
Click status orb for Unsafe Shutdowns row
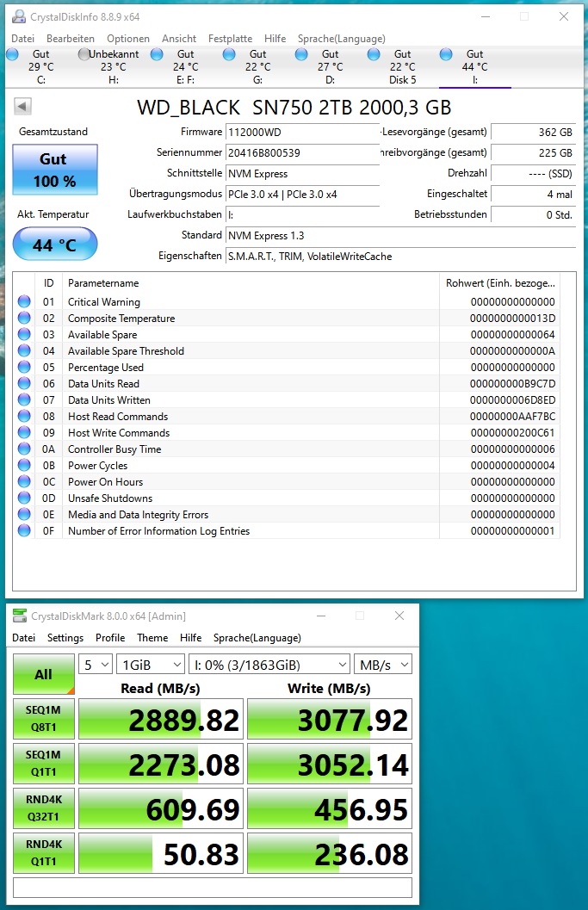pyautogui.click(x=24, y=498)
